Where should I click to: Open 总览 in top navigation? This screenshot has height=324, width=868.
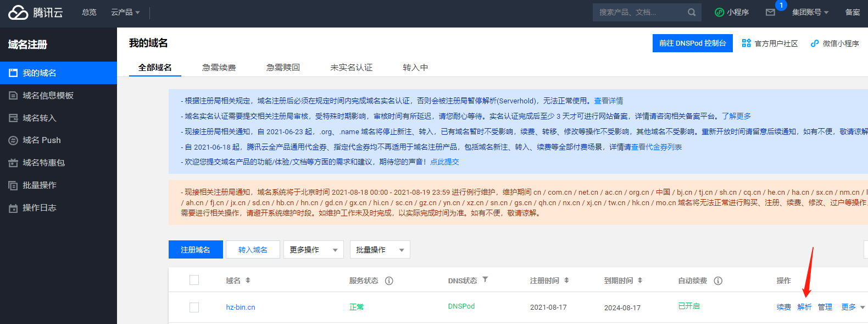click(x=89, y=12)
